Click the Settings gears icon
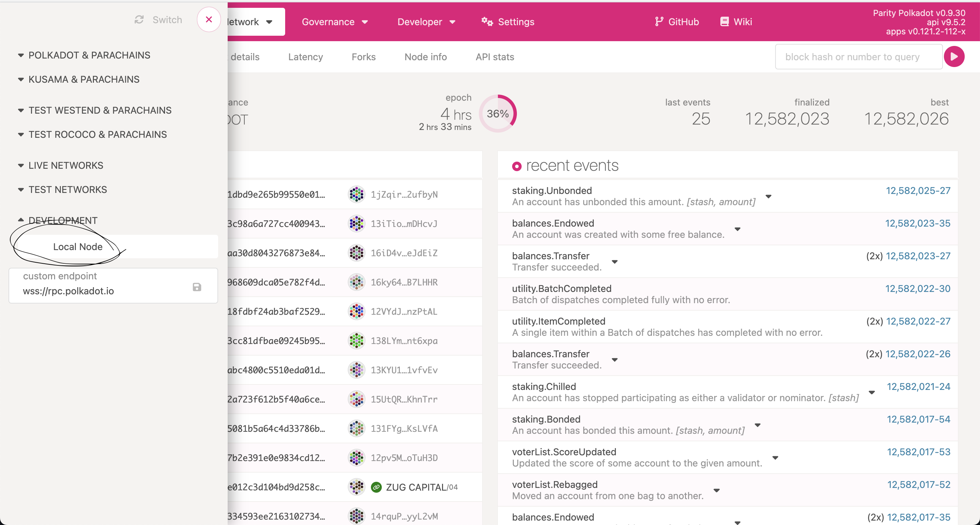 487,22
